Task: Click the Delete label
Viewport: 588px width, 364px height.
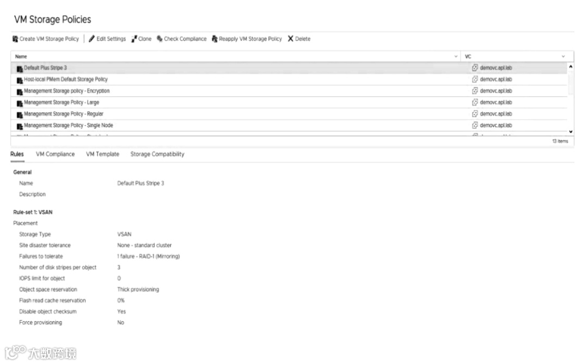Action: [303, 39]
